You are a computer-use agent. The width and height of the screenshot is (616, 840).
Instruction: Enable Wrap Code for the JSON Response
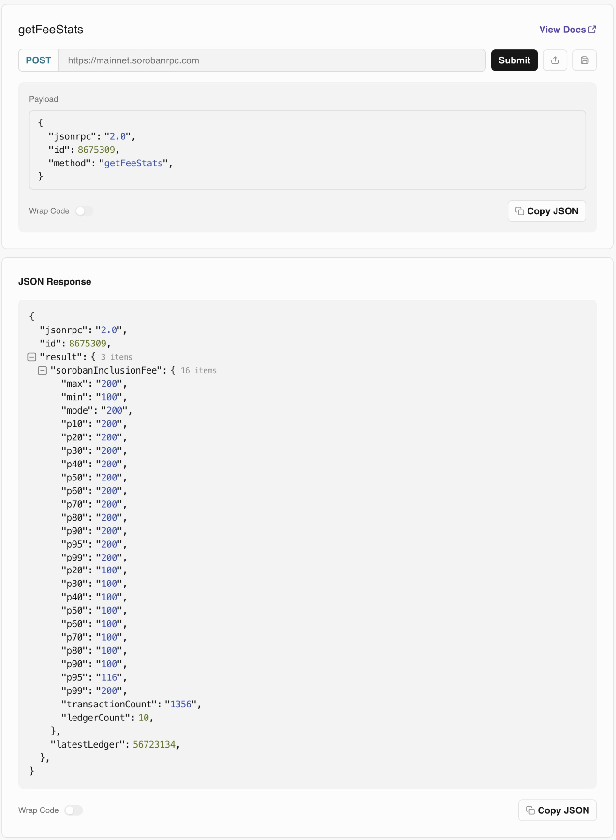(x=73, y=810)
